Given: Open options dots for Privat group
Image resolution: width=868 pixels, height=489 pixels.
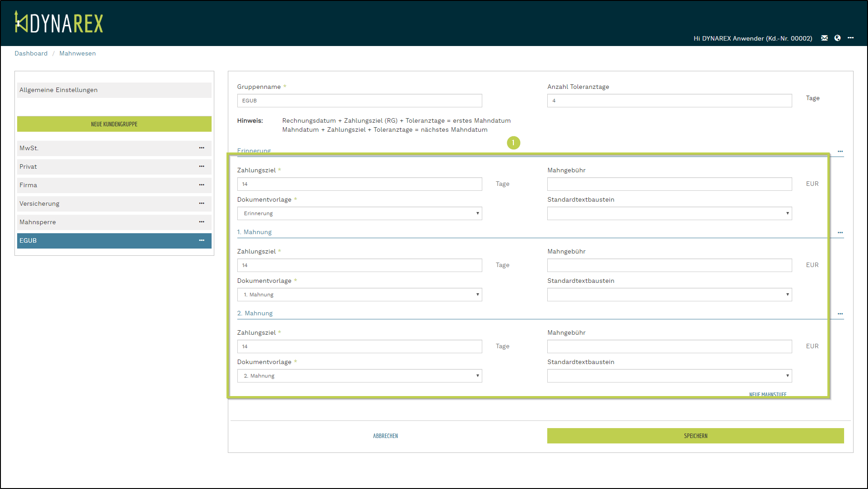Looking at the screenshot, I should click(202, 166).
